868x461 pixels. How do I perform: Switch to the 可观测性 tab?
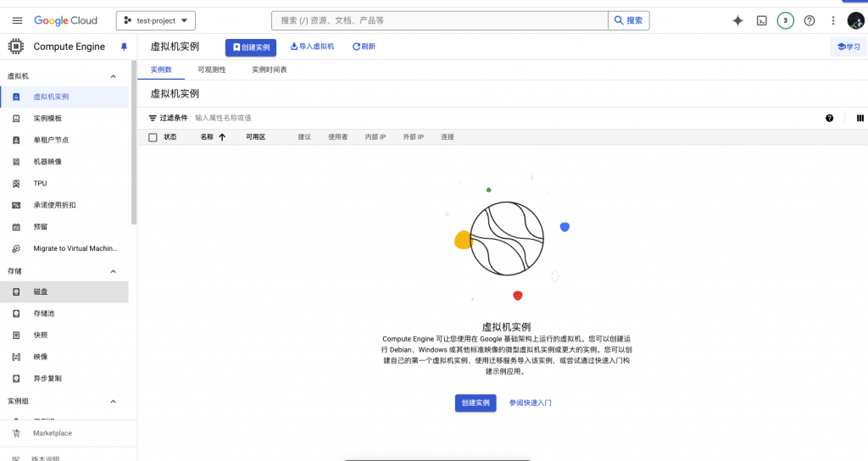(211, 69)
